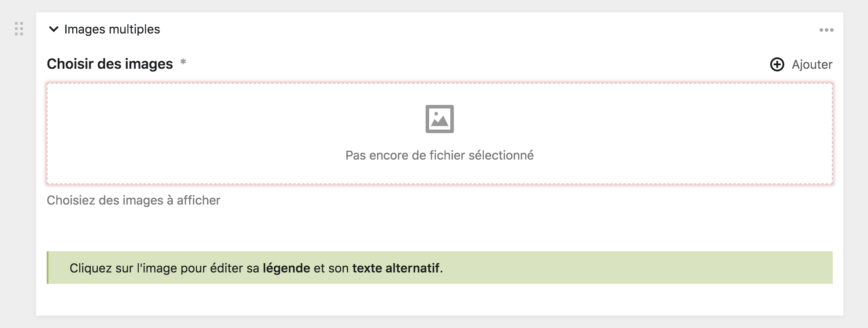
Task: Click the block drag handle icon
Action: click(19, 29)
